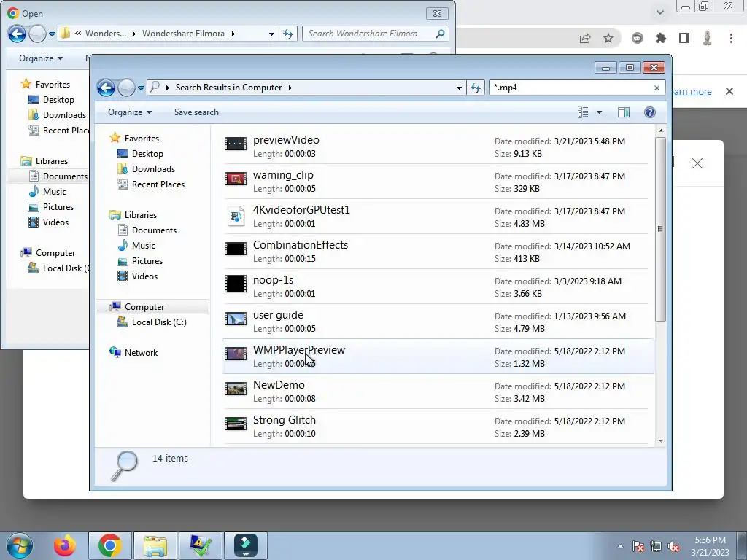Select the CombinationEffects file
Viewport: 747px width, 560px height.
point(438,252)
